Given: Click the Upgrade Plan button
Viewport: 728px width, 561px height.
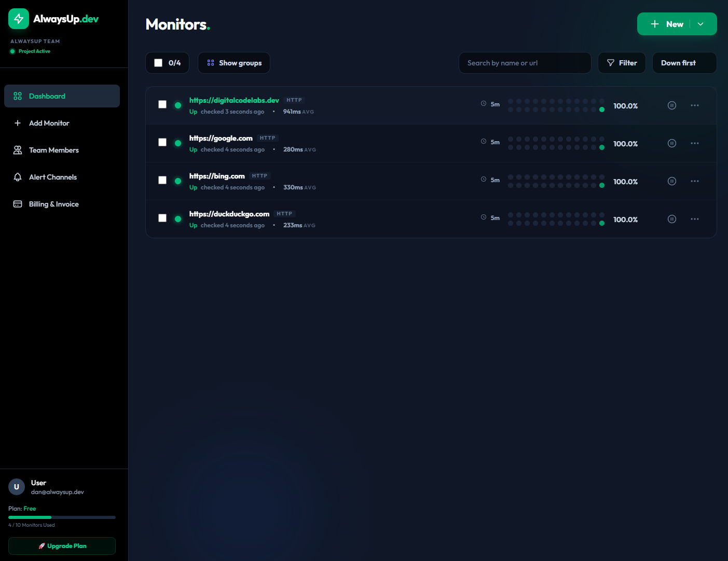Looking at the screenshot, I should coord(62,546).
